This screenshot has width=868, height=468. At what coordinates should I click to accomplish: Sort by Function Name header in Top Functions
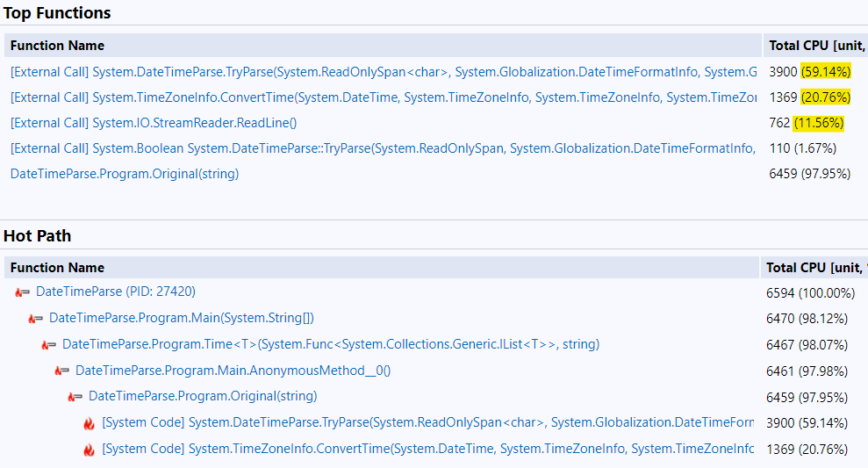(x=57, y=46)
